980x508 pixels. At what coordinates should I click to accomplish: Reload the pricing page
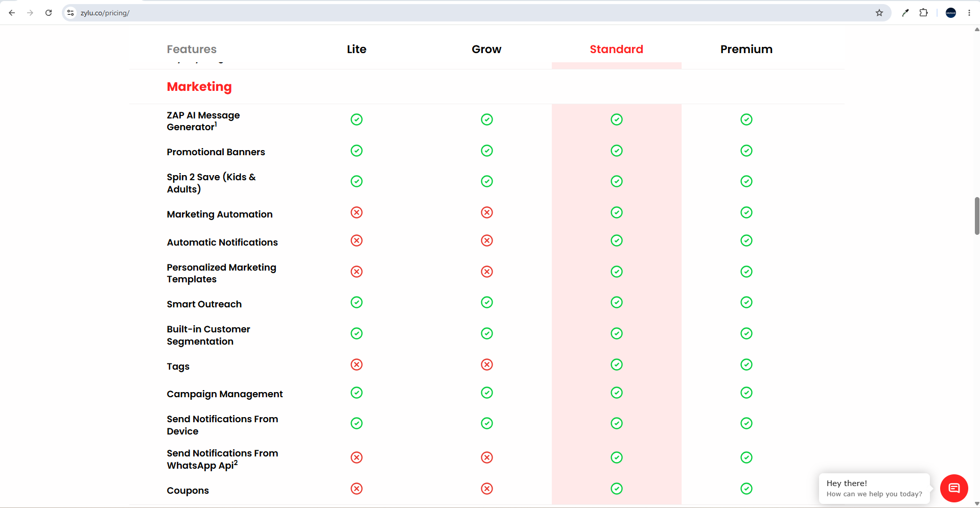coord(49,13)
